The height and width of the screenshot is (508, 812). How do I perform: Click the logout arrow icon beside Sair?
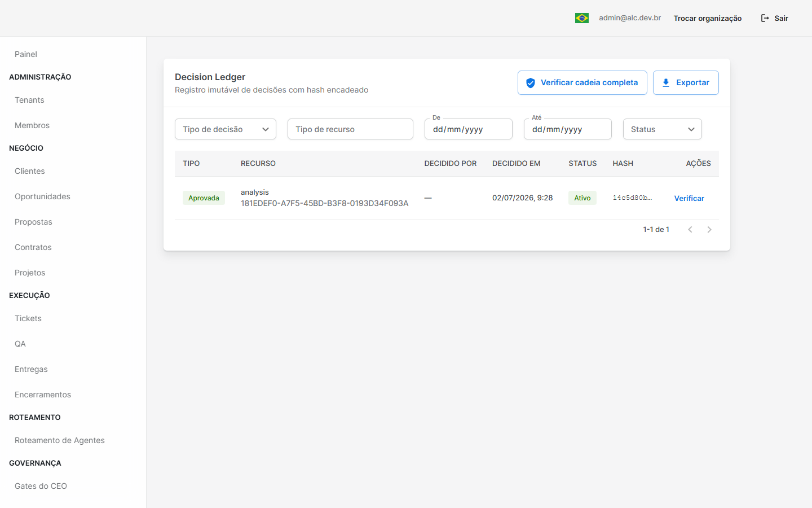click(765, 18)
